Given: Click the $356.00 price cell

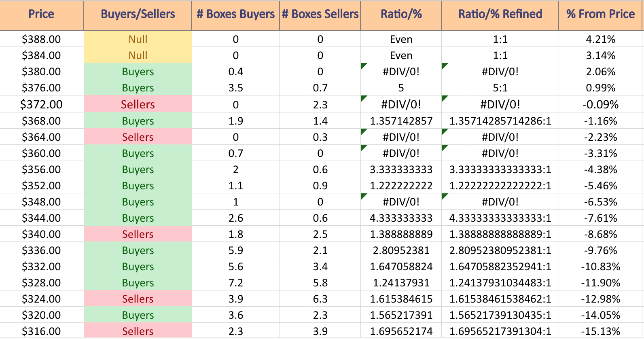Looking at the screenshot, I should tap(41, 169).
